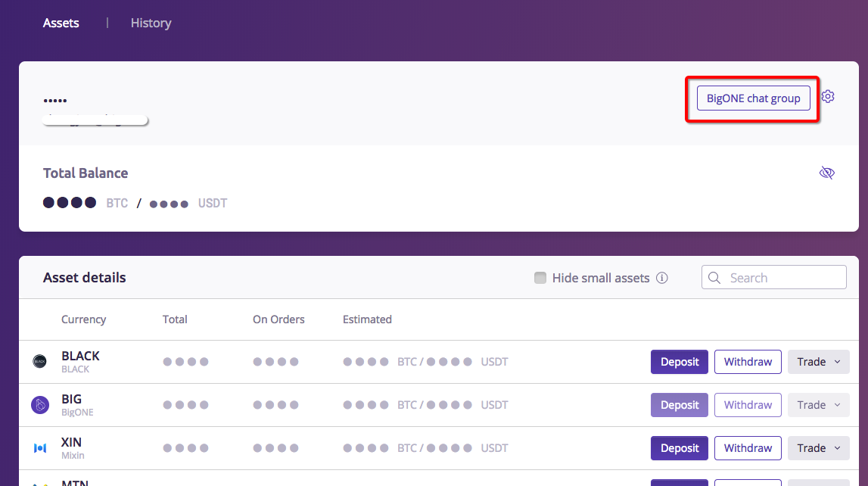
Task: Click Withdraw button for BLACK
Action: point(748,362)
